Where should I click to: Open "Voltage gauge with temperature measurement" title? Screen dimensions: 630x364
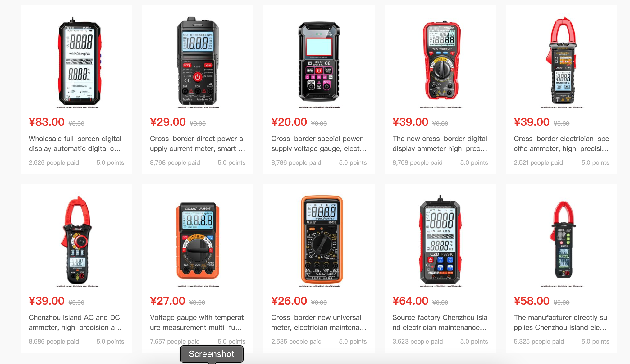point(197,322)
